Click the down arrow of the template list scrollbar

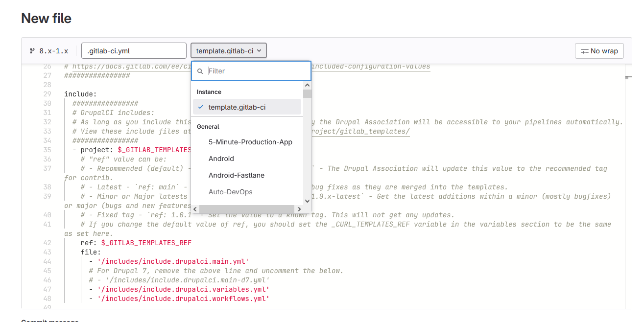pos(307,201)
